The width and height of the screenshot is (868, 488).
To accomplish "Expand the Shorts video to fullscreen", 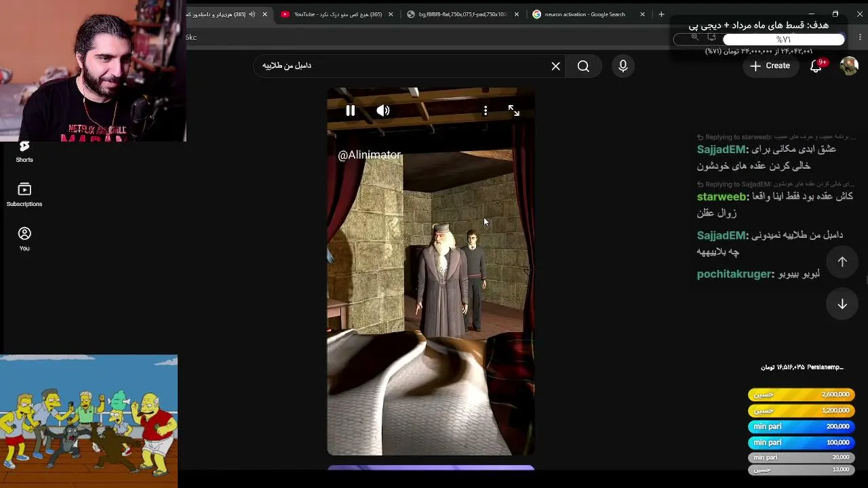I will (514, 110).
